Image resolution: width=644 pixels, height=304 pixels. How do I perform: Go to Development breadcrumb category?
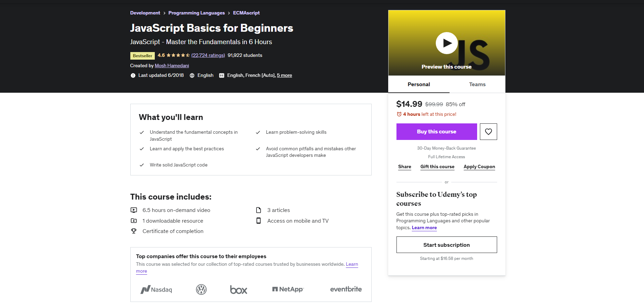pyautogui.click(x=145, y=13)
